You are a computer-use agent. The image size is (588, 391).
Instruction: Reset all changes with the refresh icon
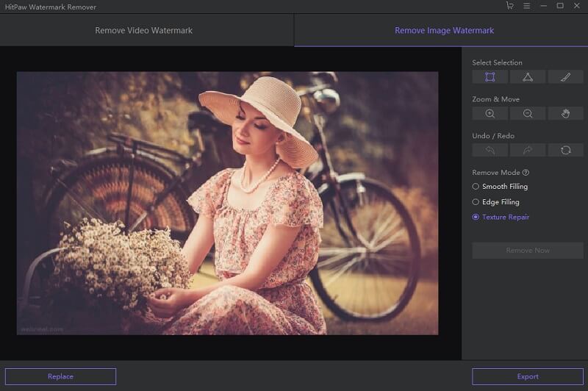pos(565,150)
